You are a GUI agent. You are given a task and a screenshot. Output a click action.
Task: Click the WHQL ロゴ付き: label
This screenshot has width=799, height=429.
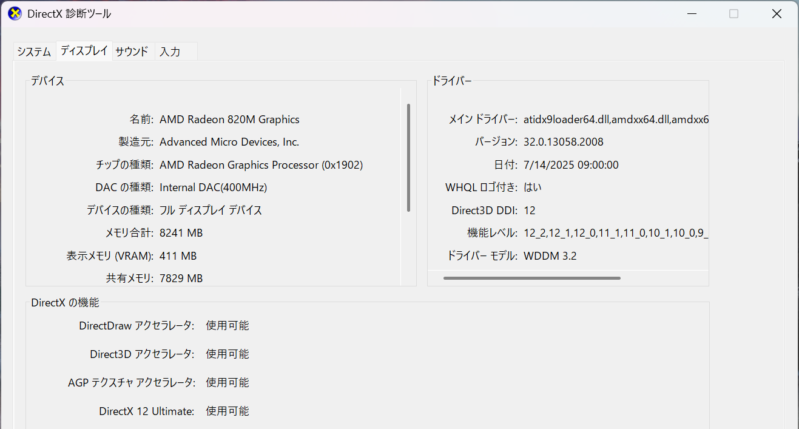[x=481, y=187]
